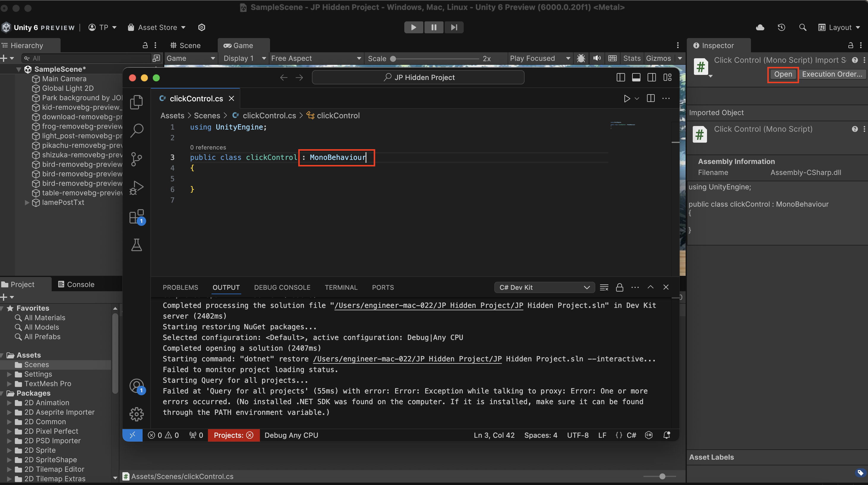Toggle the Hierarchy panel lock
868x485 pixels.
tap(145, 45)
